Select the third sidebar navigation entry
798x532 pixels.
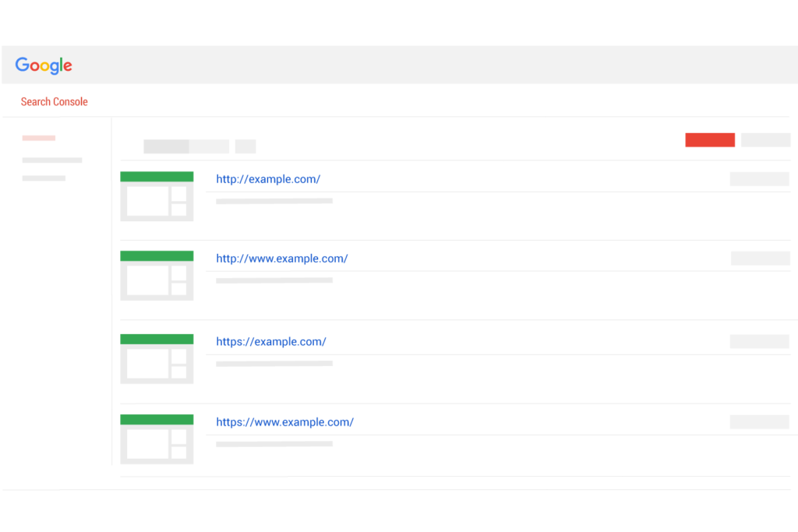[44, 178]
